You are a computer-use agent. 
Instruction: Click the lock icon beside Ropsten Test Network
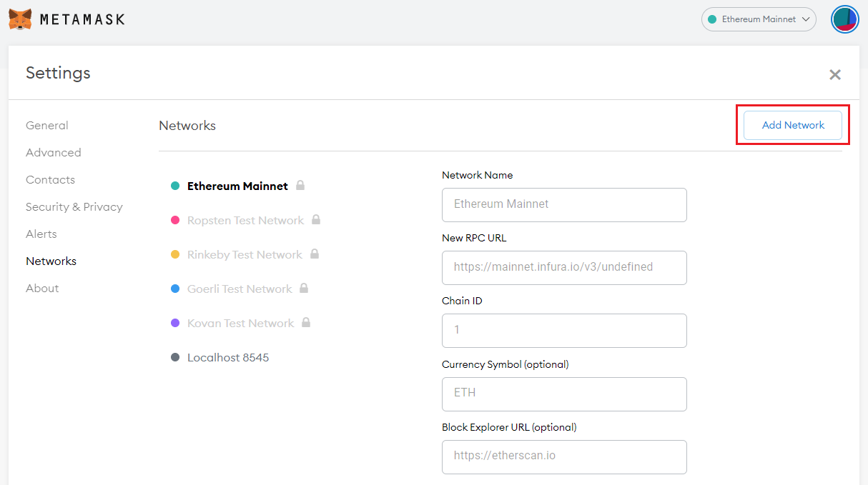[x=316, y=219]
